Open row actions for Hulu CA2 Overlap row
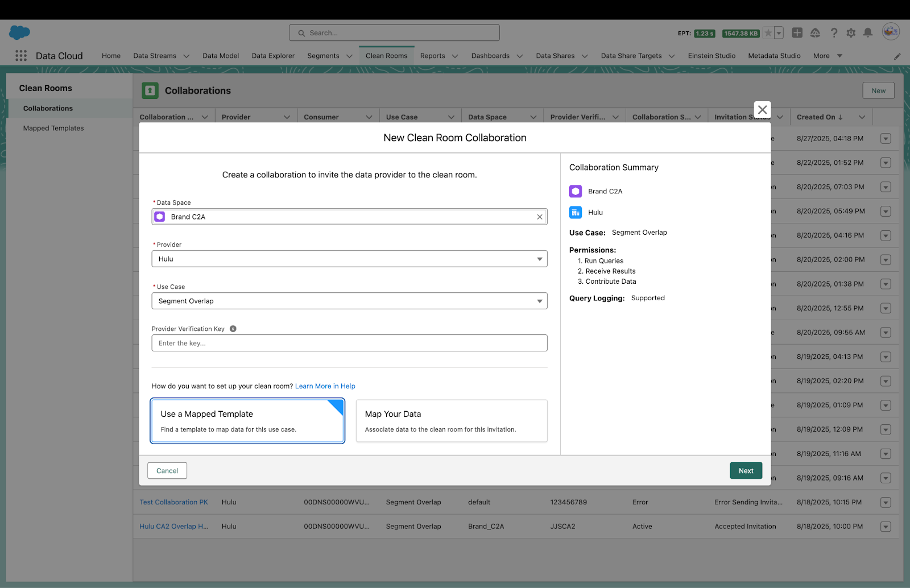The height and width of the screenshot is (588, 910). pyautogui.click(x=886, y=527)
